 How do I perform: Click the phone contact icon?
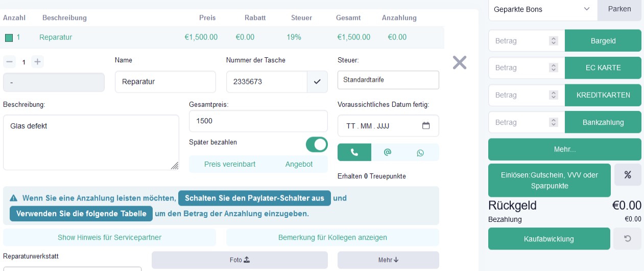click(x=354, y=152)
